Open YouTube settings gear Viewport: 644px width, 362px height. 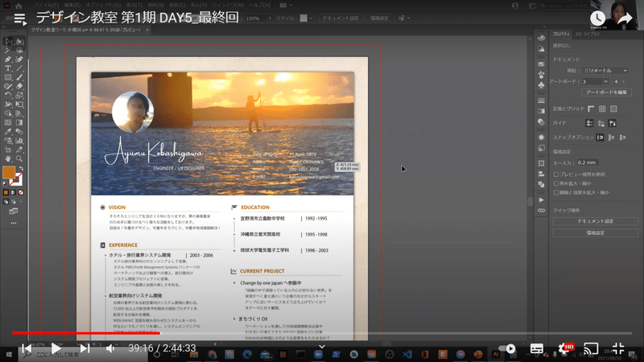tap(564, 349)
